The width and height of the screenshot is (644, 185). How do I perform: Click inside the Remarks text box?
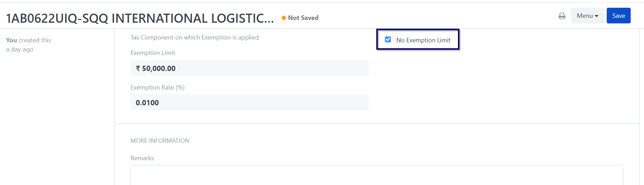(377, 175)
